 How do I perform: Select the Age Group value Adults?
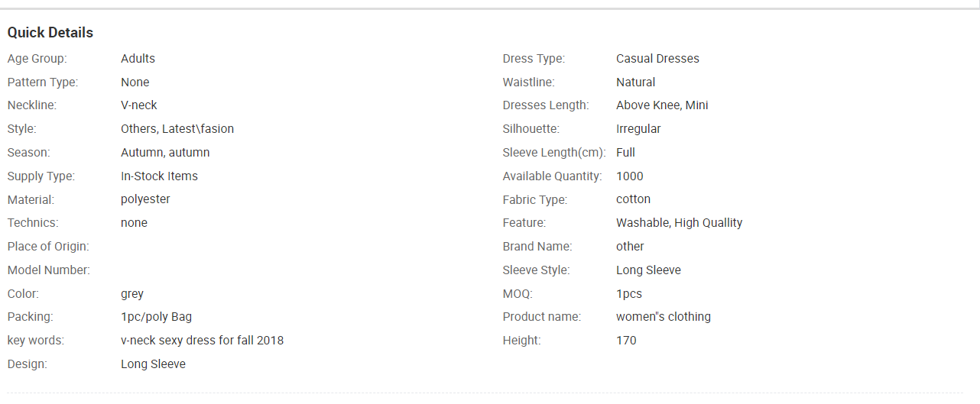point(138,59)
